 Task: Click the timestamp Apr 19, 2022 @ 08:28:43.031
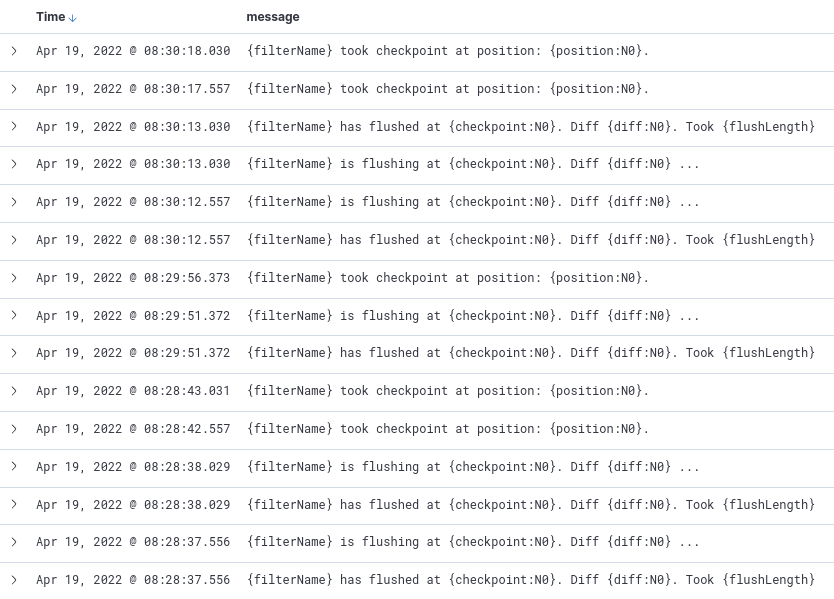point(133,391)
